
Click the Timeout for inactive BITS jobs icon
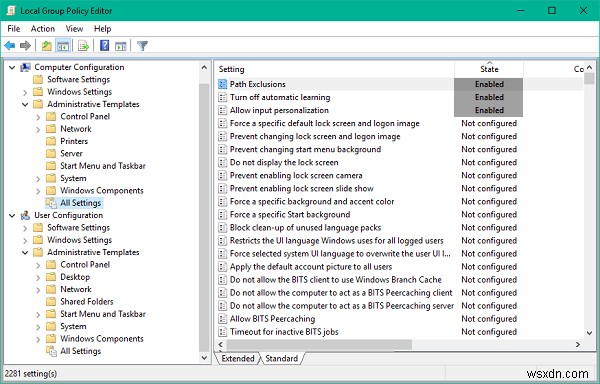click(222, 332)
